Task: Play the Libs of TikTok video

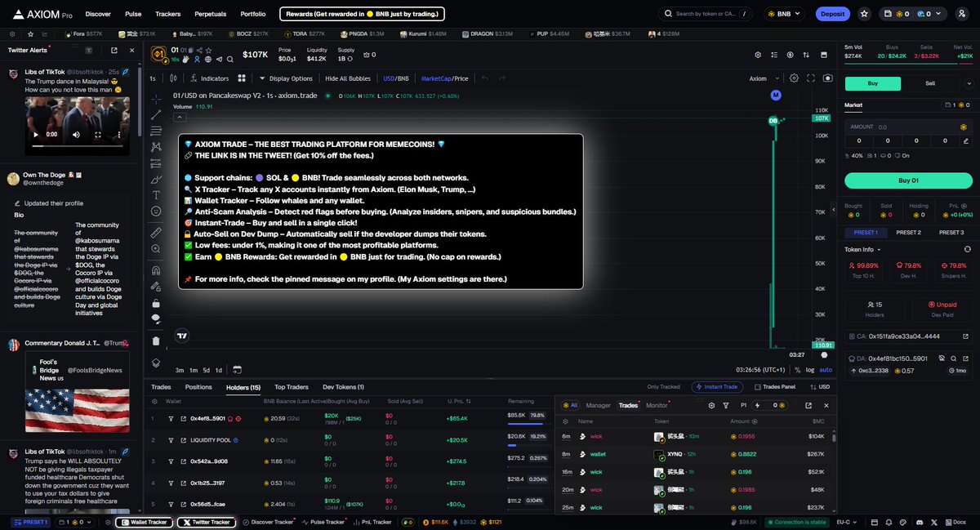Action: point(38,134)
